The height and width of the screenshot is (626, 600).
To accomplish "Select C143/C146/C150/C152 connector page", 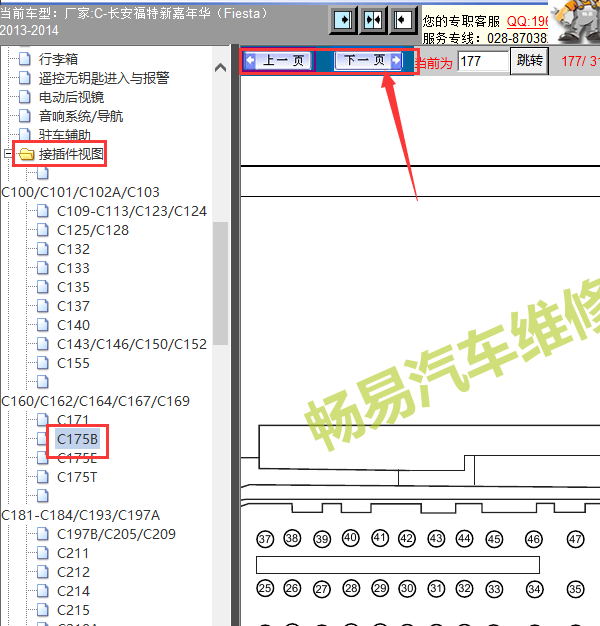I will [x=132, y=344].
